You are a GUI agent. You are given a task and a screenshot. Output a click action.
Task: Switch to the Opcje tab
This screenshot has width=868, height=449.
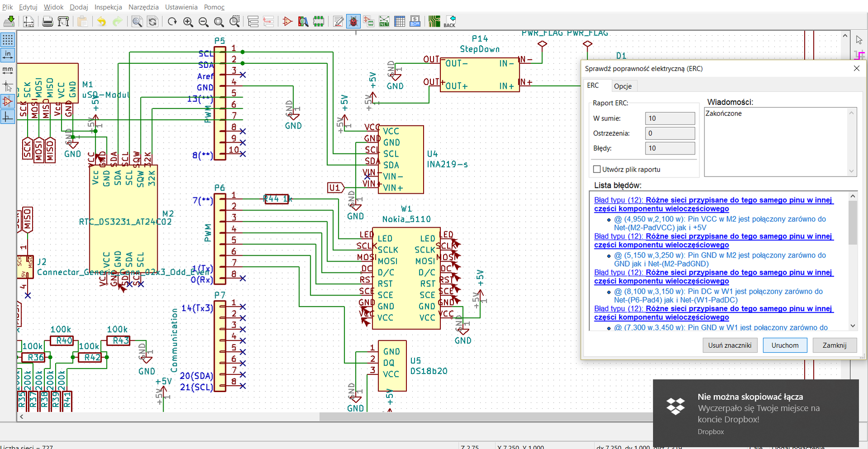point(623,86)
